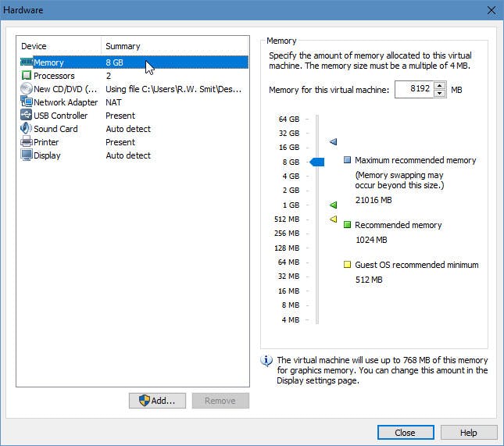The image size is (504, 446).
Task: Select the Processors device row
Action: click(x=134, y=76)
